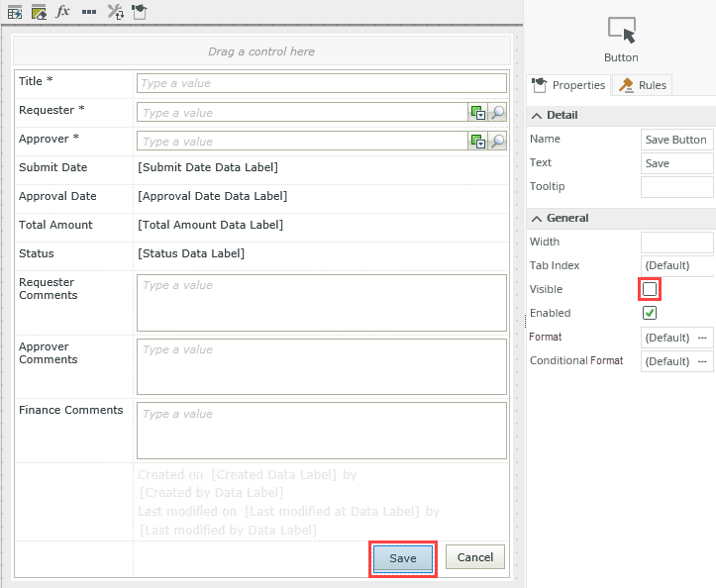The width and height of the screenshot is (716, 588).
Task: Click the Tooltip property field
Action: 676,187
